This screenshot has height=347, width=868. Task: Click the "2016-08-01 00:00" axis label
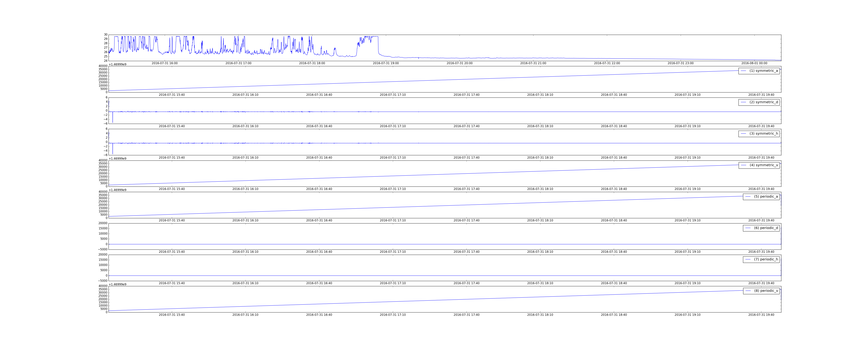pyautogui.click(x=754, y=63)
